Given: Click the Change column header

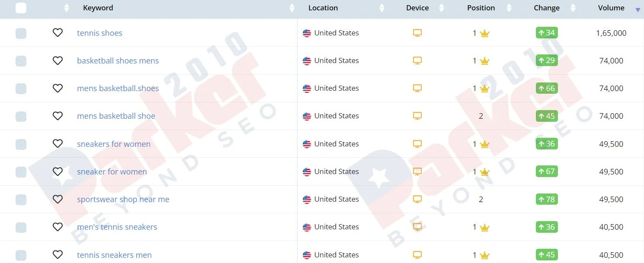Looking at the screenshot, I should click(547, 8).
